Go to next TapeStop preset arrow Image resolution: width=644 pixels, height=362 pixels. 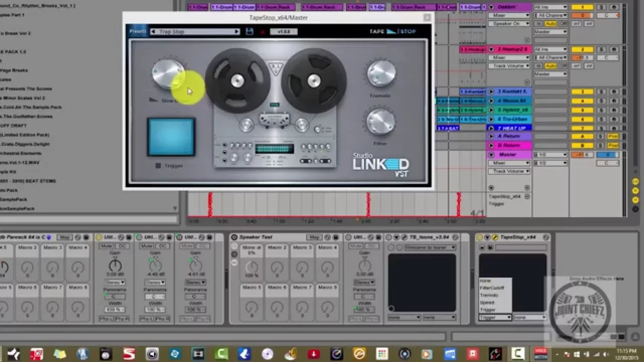click(x=236, y=32)
